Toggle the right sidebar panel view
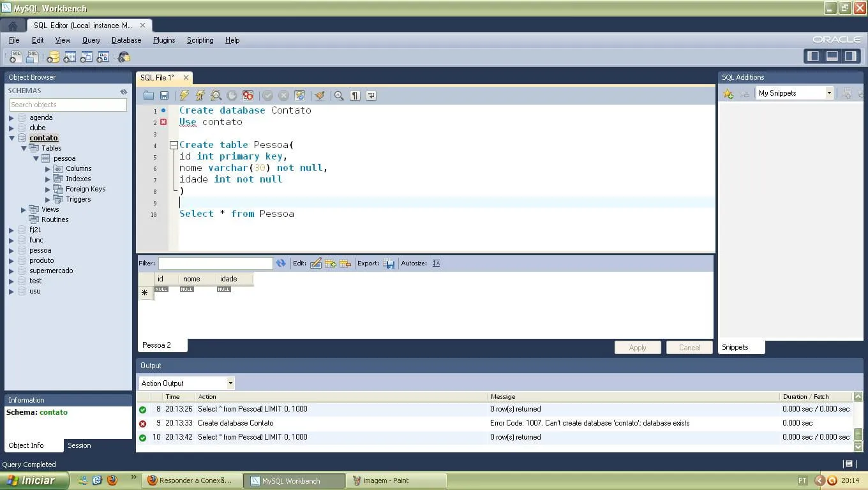868x490 pixels. [850, 56]
